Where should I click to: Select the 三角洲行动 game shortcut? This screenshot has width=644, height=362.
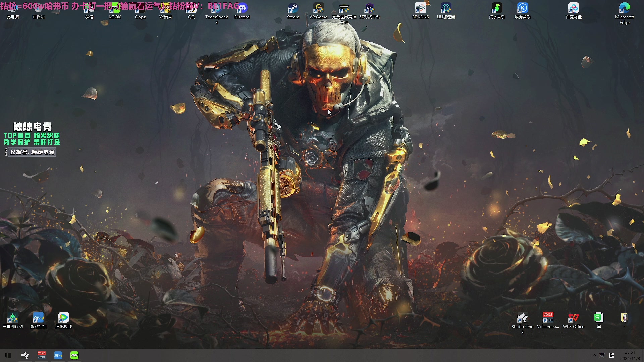pos(13,320)
